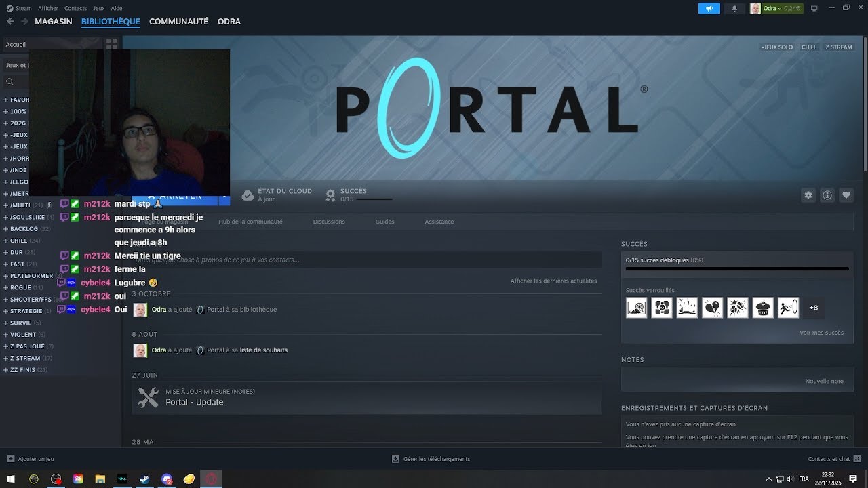Go to BIBLIOTHÈQUE section
The width and height of the screenshot is (868, 488).
pyautogui.click(x=111, y=22)
